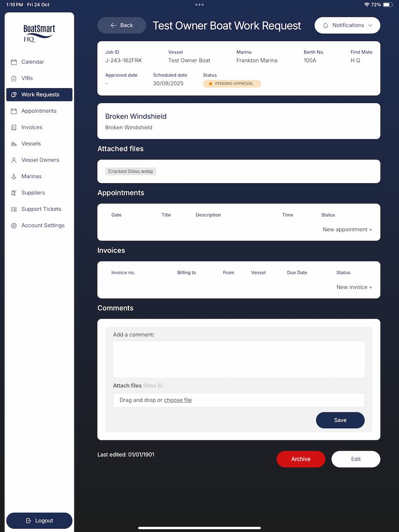The image size is (399, 532).
Task: Click the Suppliers icon in sidebar
Action: pyautogui.click(x=14, y=193)
